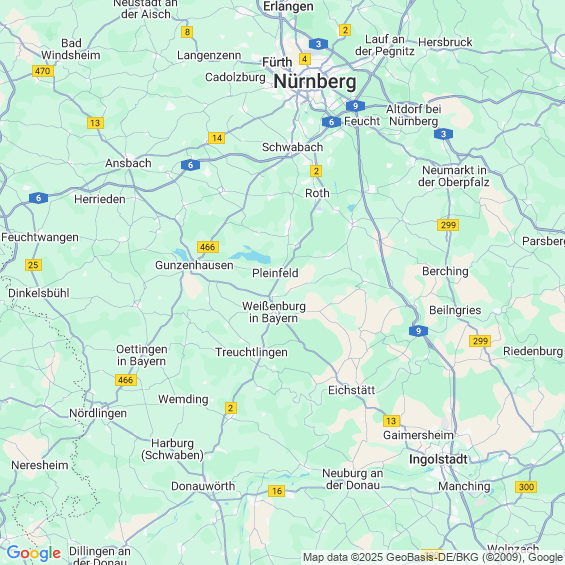Click the yellow 13 shield near Gaimersheim
The width and height of the screenshot is (565, 565).
point(391,421)
